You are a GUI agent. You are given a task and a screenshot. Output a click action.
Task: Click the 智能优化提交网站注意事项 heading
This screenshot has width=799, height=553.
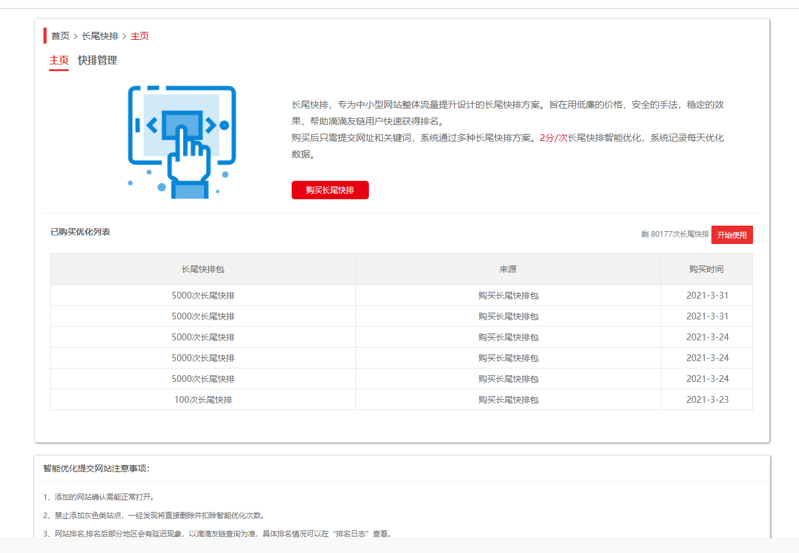point(96,468)
